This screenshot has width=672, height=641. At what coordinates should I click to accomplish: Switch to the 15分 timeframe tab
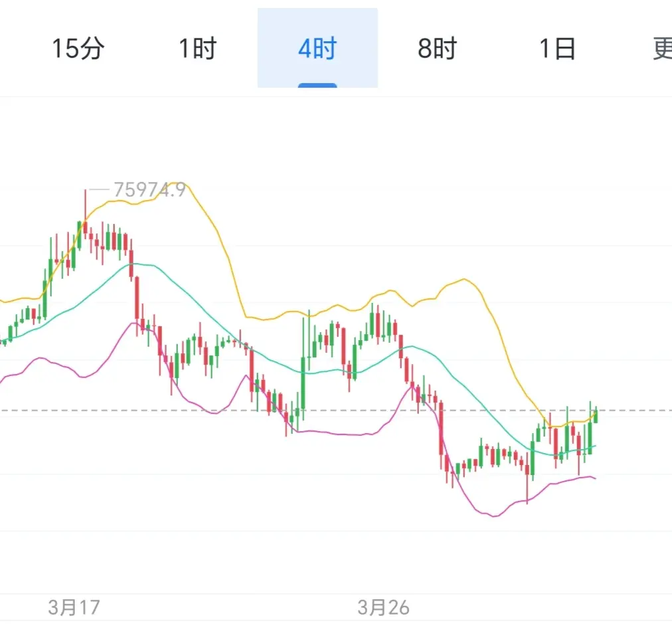[x=78, y=48]
